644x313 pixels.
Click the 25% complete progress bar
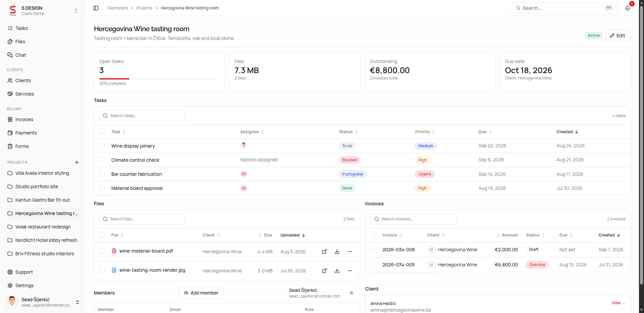[x=159, y=79]
